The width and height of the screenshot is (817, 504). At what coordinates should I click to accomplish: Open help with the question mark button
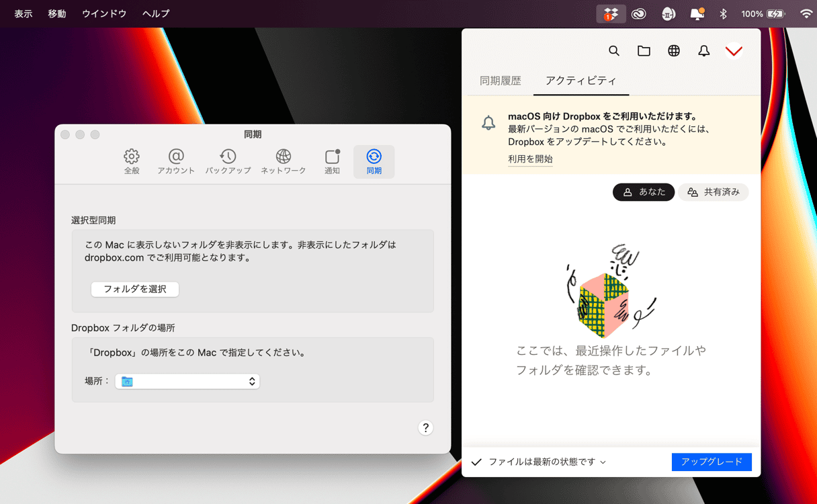click(425, 428)
